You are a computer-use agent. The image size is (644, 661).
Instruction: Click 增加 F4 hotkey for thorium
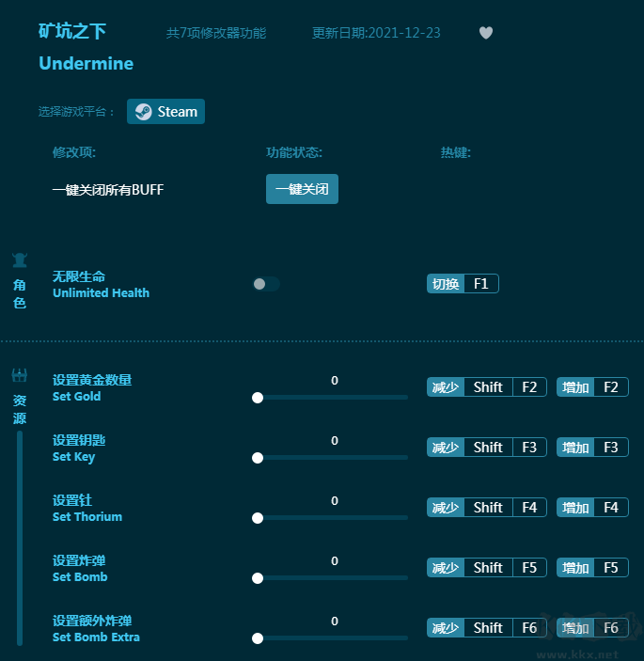click(592, 508)
